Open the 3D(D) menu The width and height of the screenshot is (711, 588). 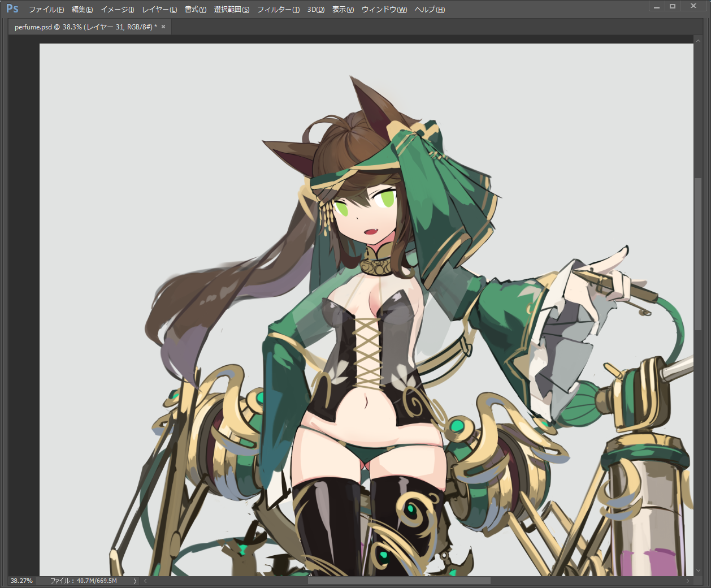[316, 10]
